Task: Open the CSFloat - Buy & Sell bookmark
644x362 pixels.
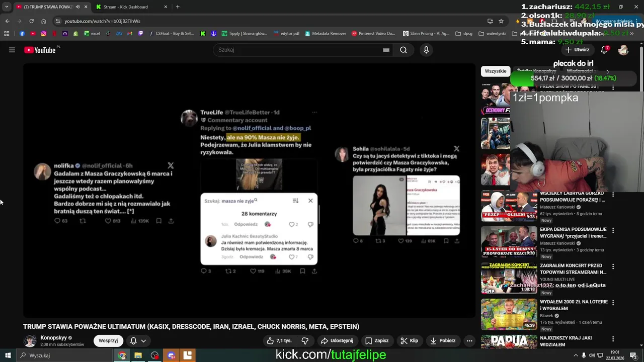Action: point(171,34)
